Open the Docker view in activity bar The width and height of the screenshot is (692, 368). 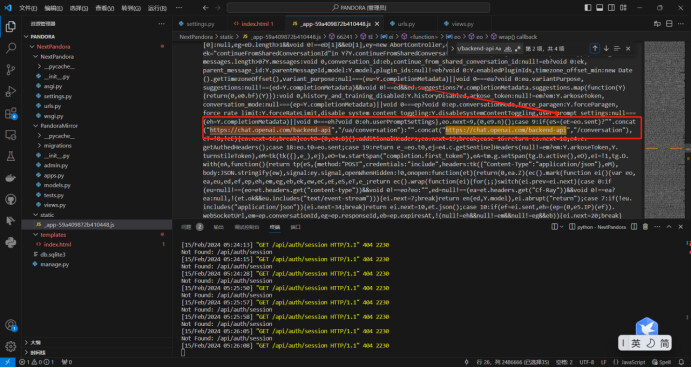point(11,178)
